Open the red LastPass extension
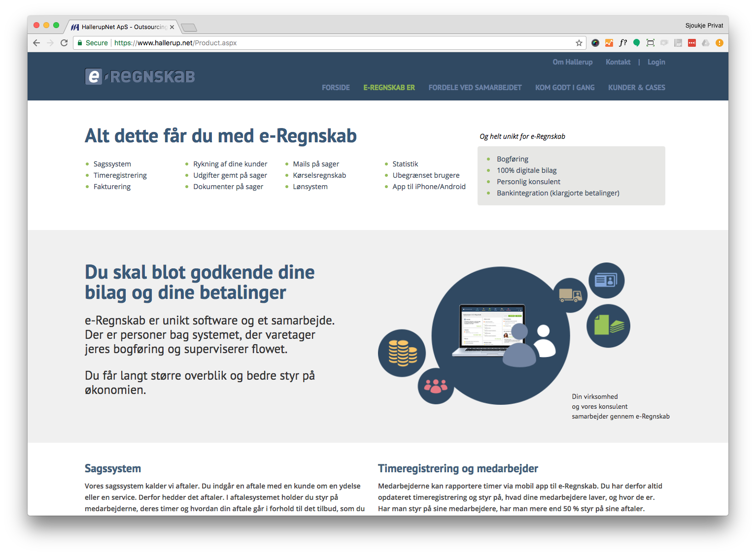This screenshot has width=756, height=555. click(x=692, y=43)
